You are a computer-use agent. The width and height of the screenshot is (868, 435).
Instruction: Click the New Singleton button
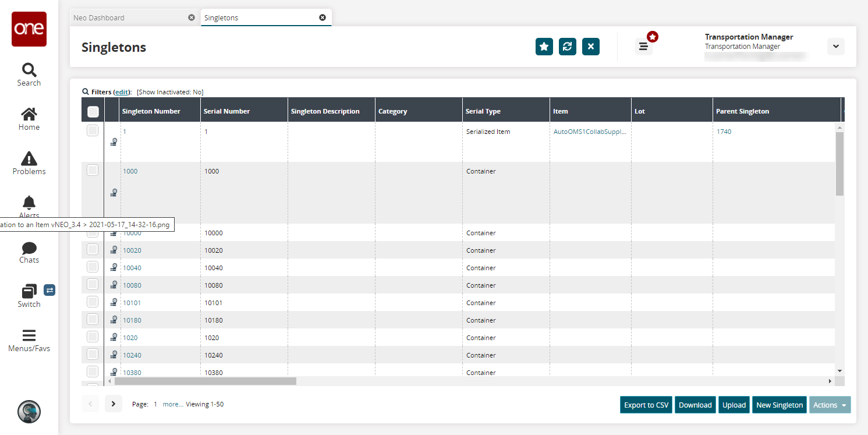[779, 405]
